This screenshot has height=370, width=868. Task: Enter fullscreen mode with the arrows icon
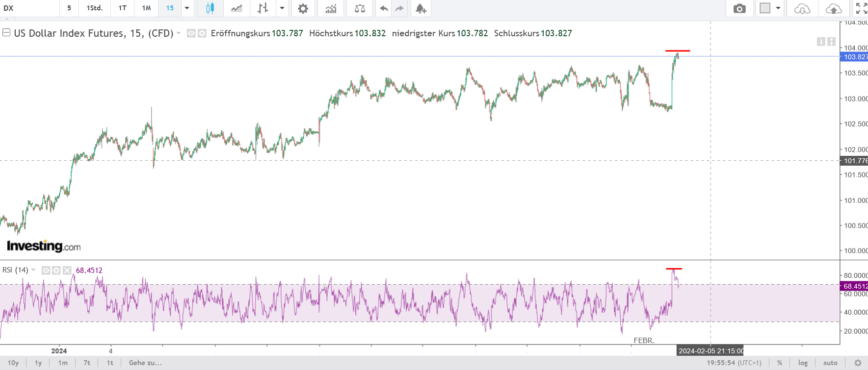click(x=861, y=8)
